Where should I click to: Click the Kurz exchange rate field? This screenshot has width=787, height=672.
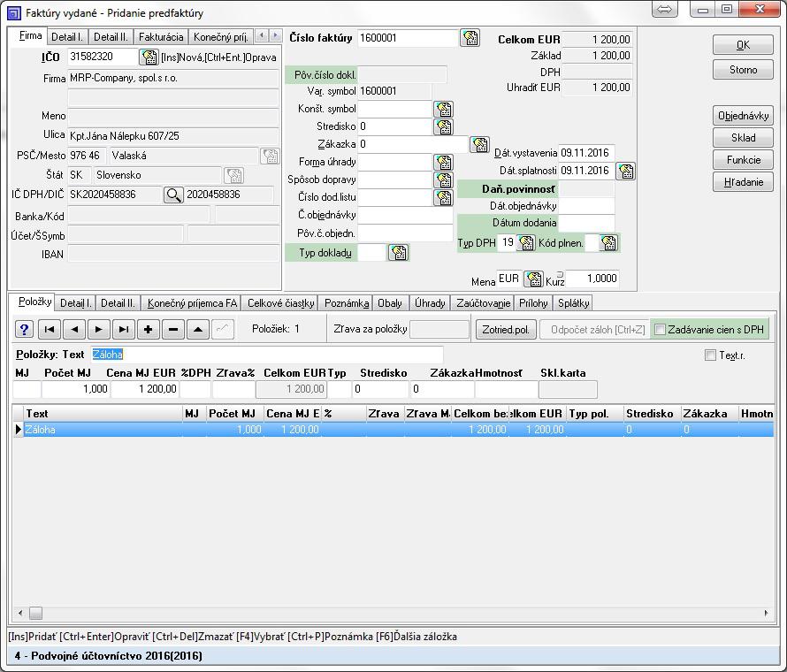click(592, 279)
